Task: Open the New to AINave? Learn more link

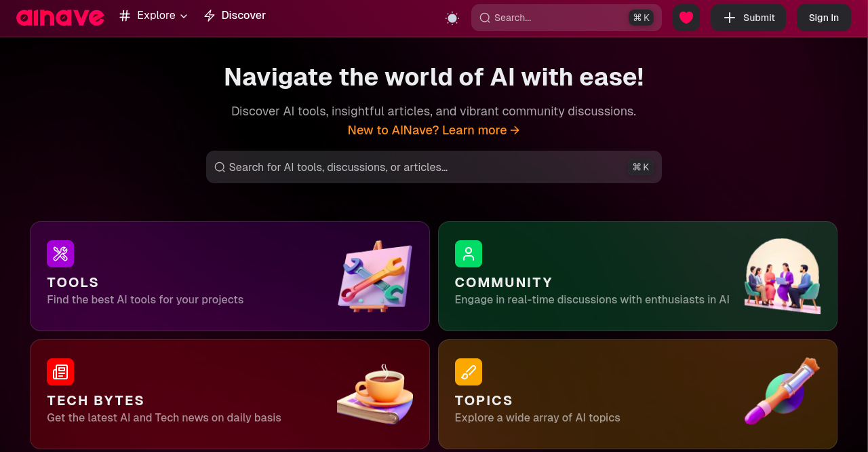Action: click(x=434, y=130)
